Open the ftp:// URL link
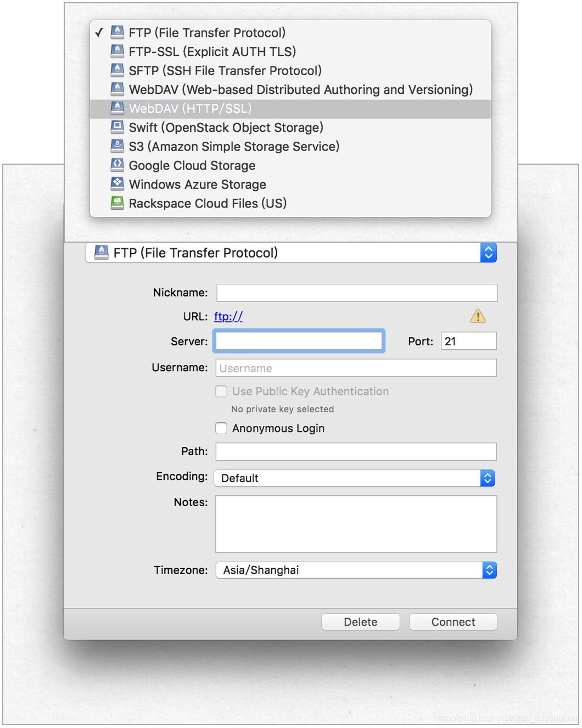The width and height of the screenshot is (582, 728). (228, 316)
